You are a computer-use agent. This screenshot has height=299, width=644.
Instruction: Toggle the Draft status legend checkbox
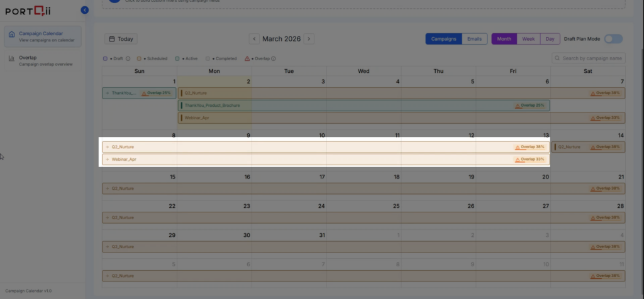coord(105,58)
